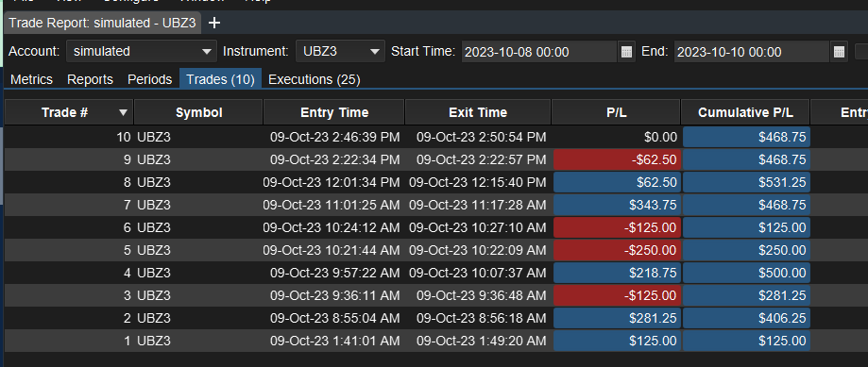Select entry time 09-Oct-23 1:41:01 AM
This screenshot has height=367, width=868.
(335, 341)
